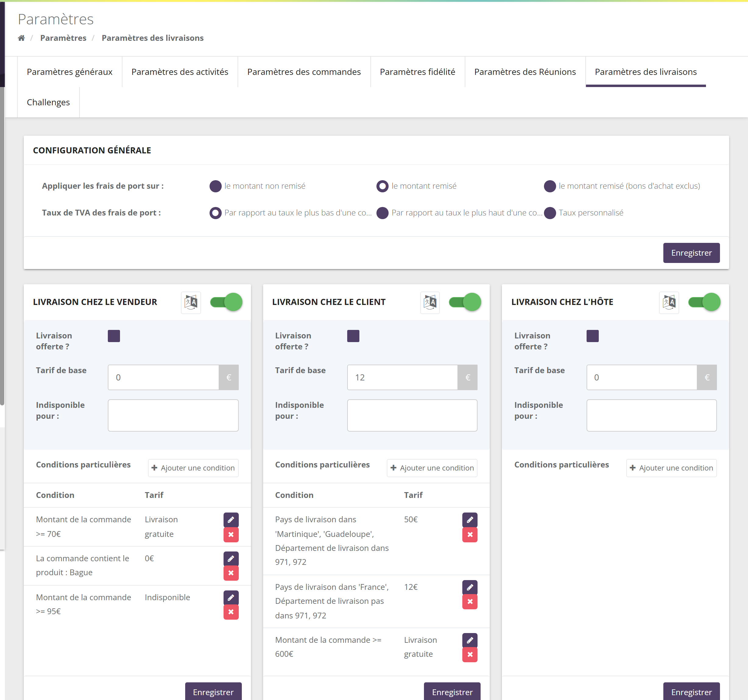
Task: Choose 'Taux personnalisé' VAT radio option
Action: pos(550,213)
